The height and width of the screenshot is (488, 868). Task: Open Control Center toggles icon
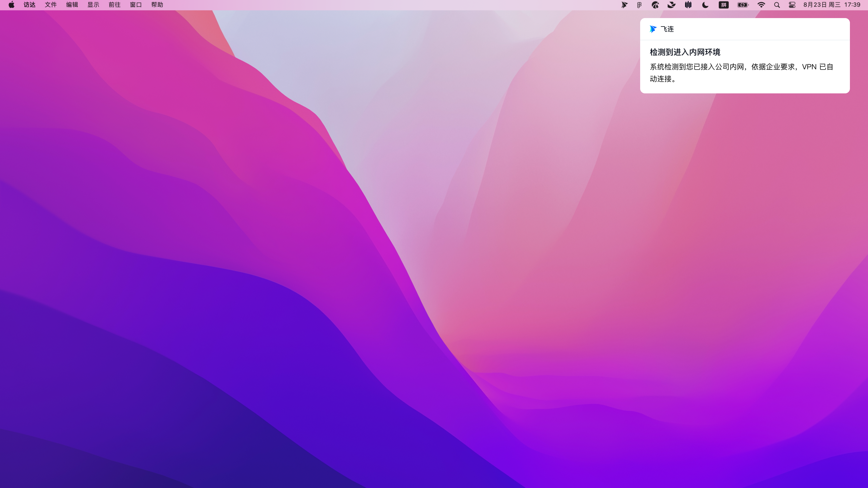(x=792, y=5)
